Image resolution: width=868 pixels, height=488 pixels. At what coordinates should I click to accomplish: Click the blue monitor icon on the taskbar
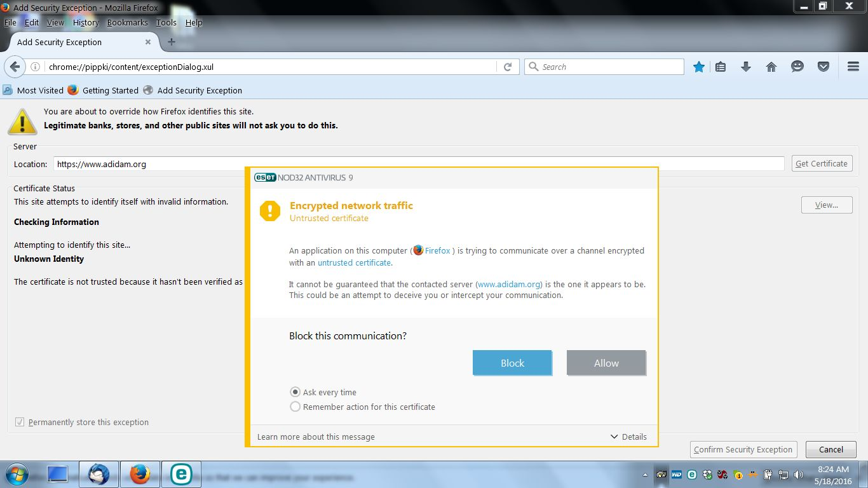click(x=57, y=474)
